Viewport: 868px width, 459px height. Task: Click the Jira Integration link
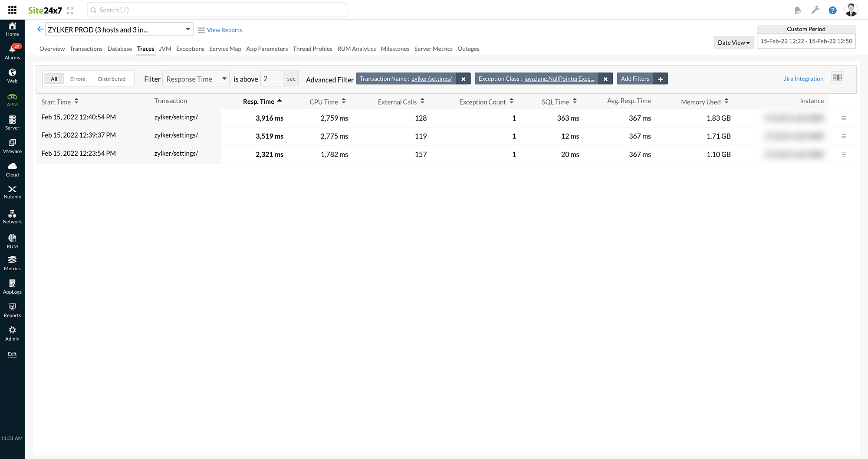click(x=803, y=79)
